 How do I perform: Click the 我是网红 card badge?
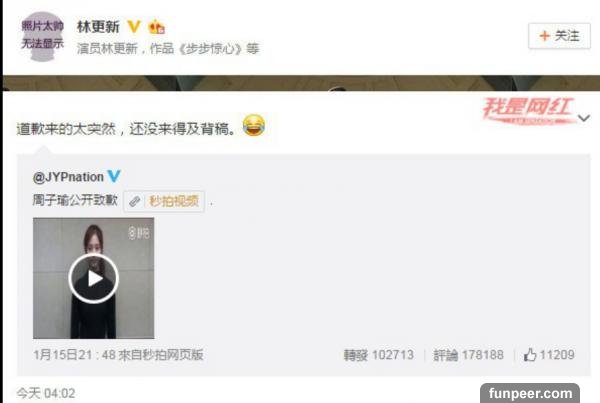(528, 111)
